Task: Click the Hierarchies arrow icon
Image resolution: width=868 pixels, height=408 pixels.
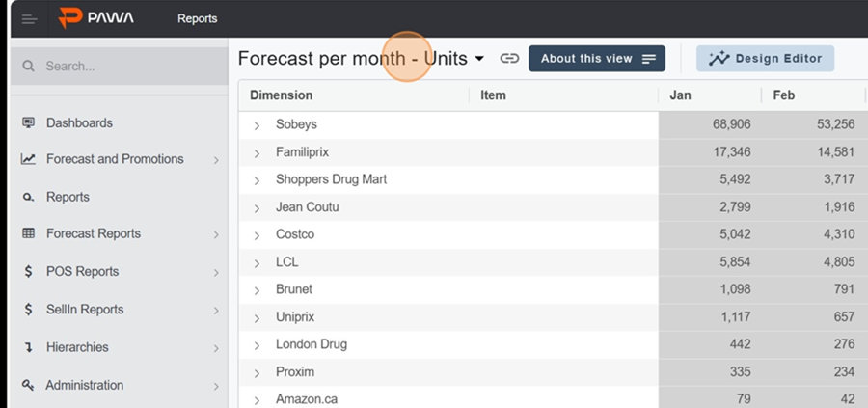Action: pyautogui.click(x=28, y=347)
